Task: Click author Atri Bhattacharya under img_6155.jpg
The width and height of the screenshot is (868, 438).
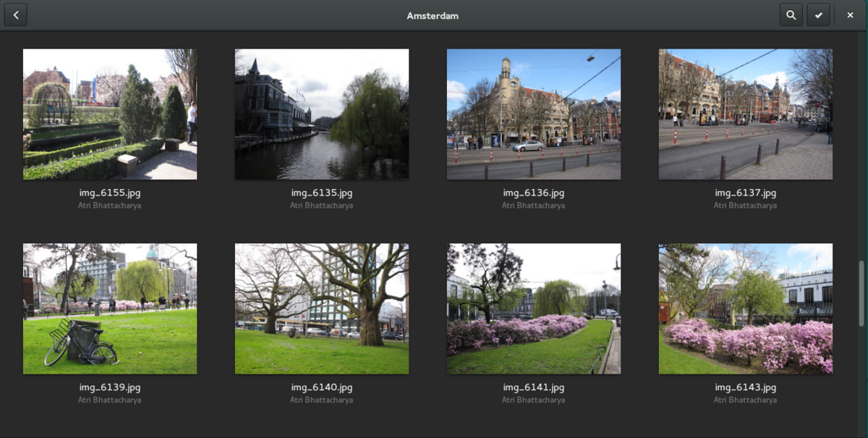Action: point(110,206)
